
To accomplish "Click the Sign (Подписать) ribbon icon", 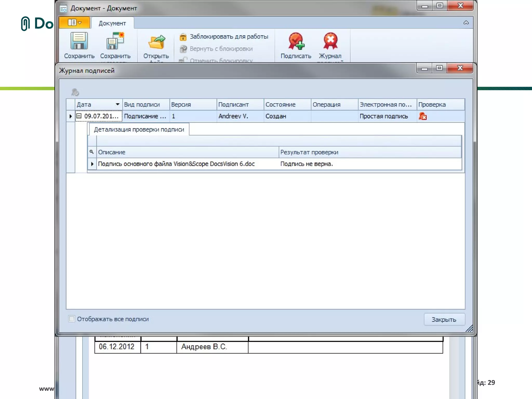I will point(296,41).
